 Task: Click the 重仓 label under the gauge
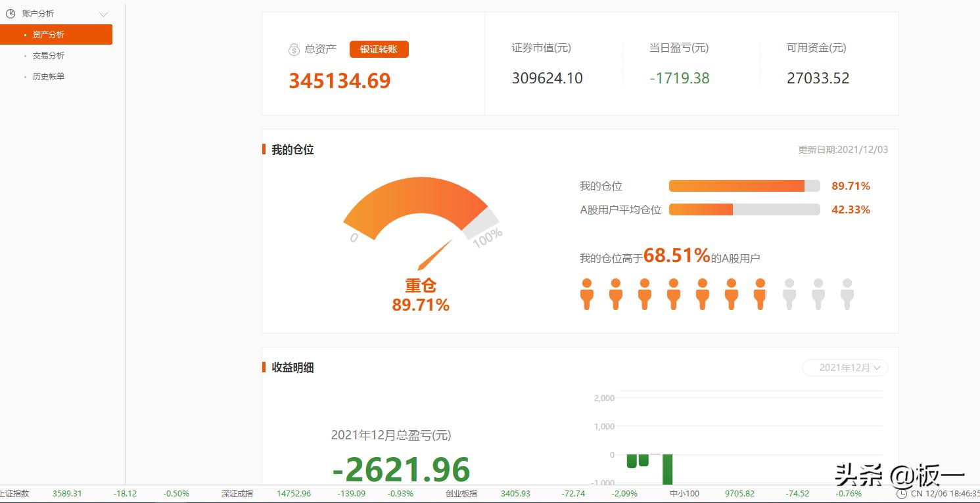421,286
